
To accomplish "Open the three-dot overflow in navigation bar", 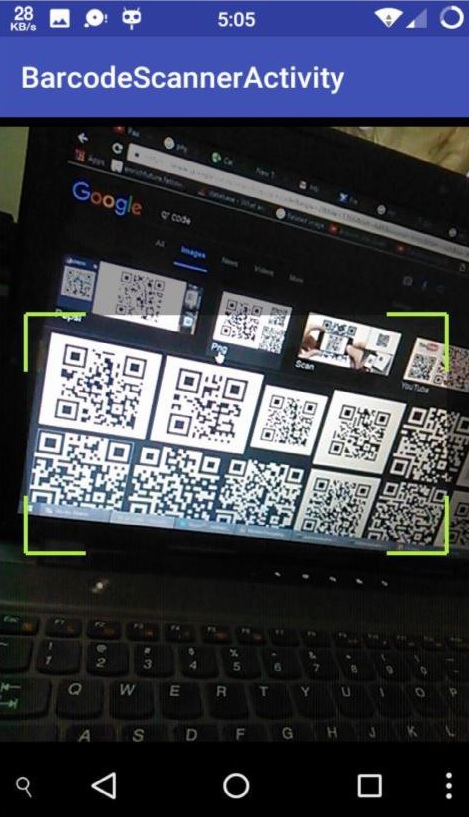I will click(x=449, y=785).
